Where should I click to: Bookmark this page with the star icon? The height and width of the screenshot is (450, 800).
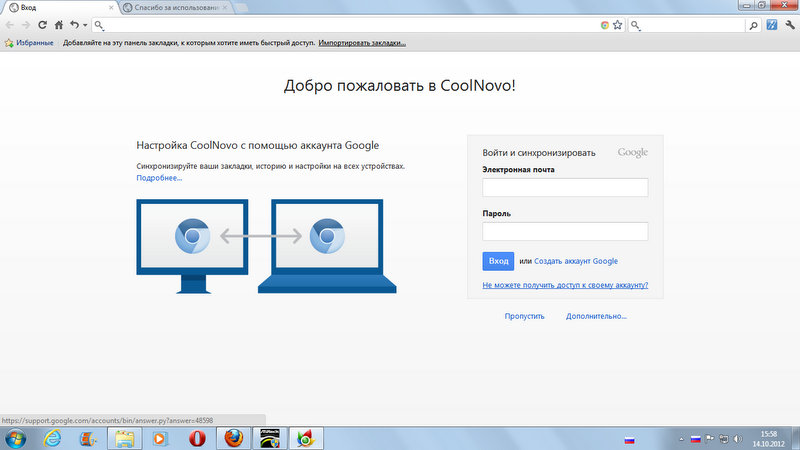pyautogui.click(x=617, y=25)
